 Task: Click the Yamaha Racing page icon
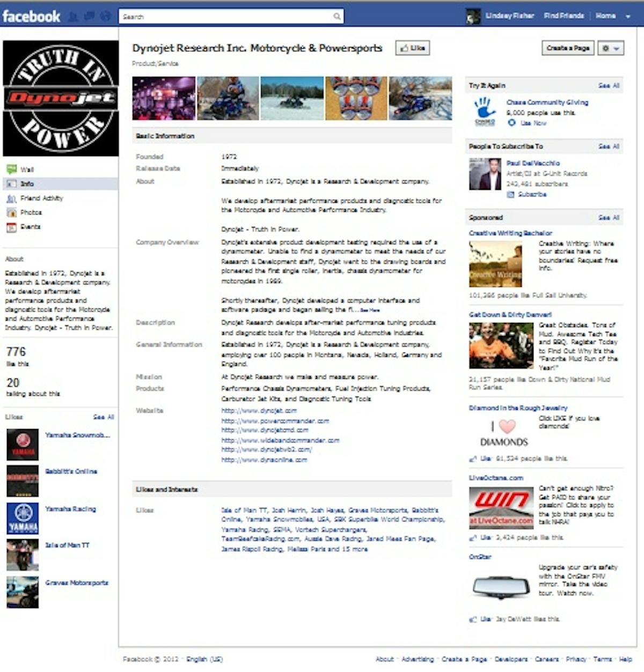coord(23,519)
